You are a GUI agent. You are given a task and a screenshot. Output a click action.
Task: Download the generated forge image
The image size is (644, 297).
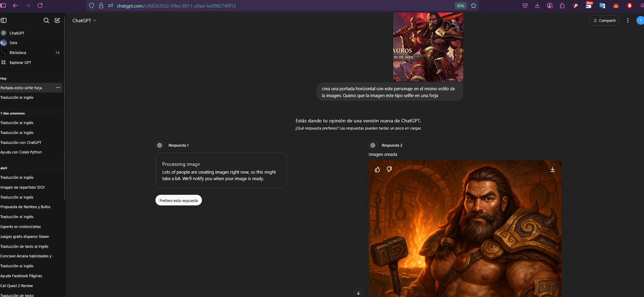pos(552,170)
